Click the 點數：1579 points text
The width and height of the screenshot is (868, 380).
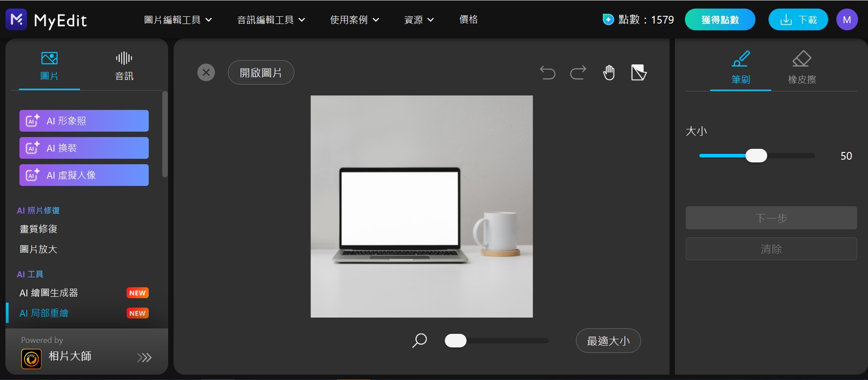[646, 19]
